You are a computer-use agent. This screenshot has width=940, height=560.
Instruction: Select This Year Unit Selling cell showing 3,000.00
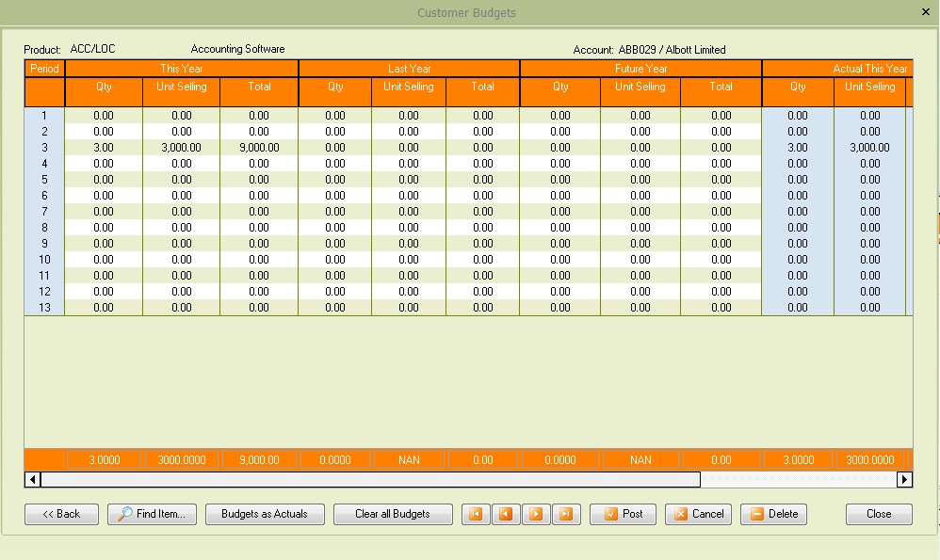182,148
